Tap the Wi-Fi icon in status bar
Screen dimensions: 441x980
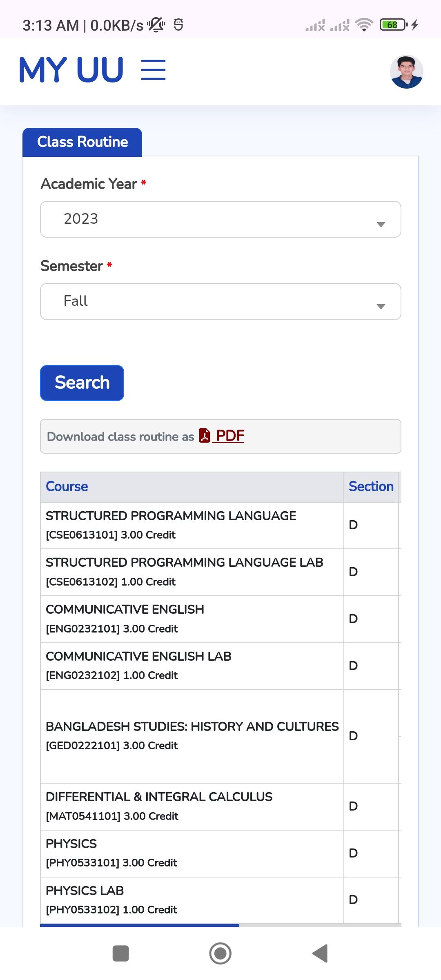[364, 25]
